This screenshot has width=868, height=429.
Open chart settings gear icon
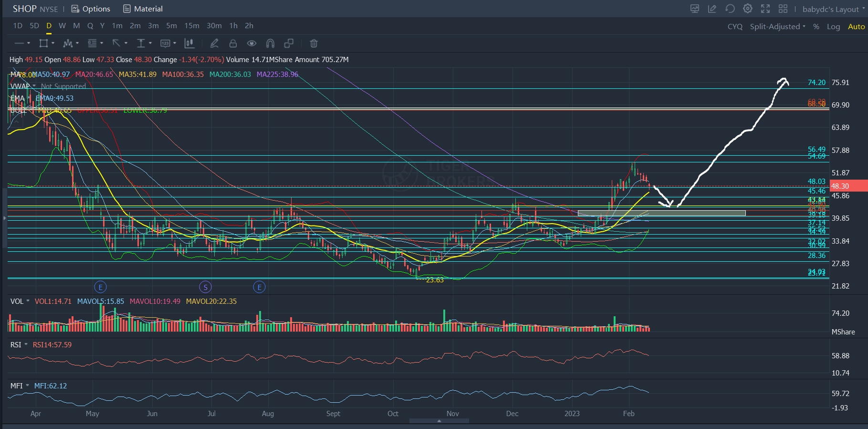(748, 9)
